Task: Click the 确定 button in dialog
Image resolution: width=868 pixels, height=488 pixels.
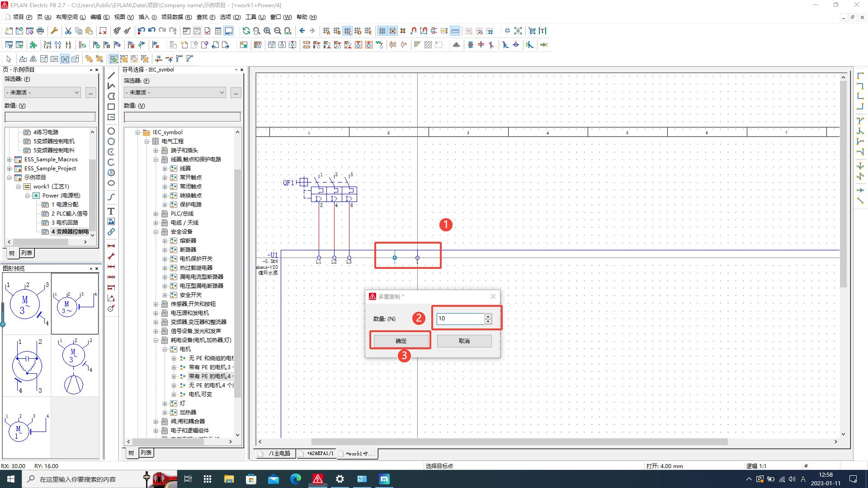Action: pos(401,341)
